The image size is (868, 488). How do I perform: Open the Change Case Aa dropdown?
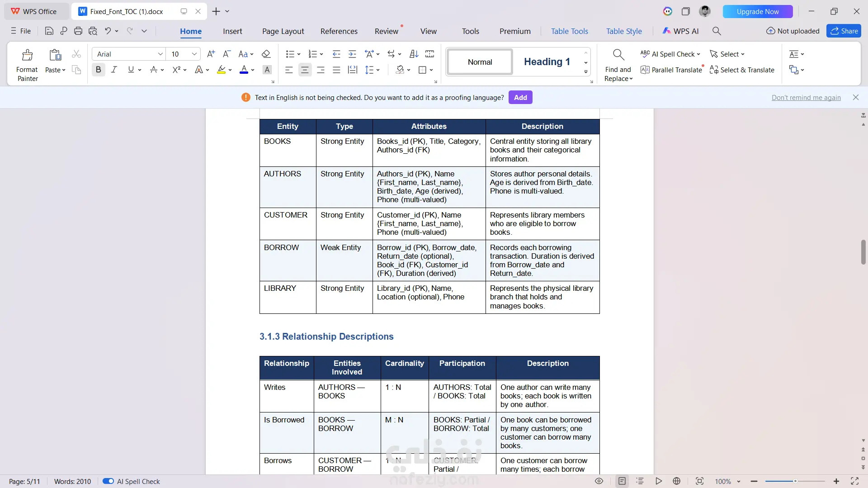(x=246, y=54)
